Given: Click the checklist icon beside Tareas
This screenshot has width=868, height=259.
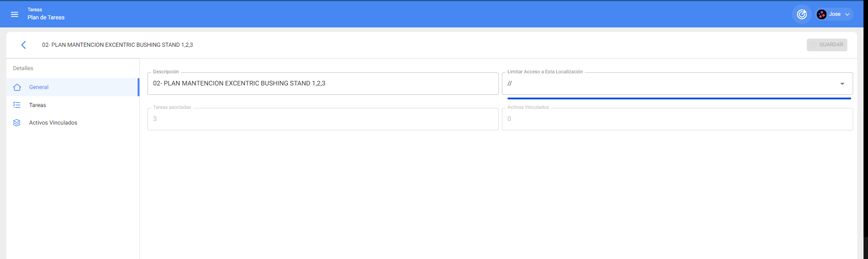Looking at the screenshot, I should 17,105.
